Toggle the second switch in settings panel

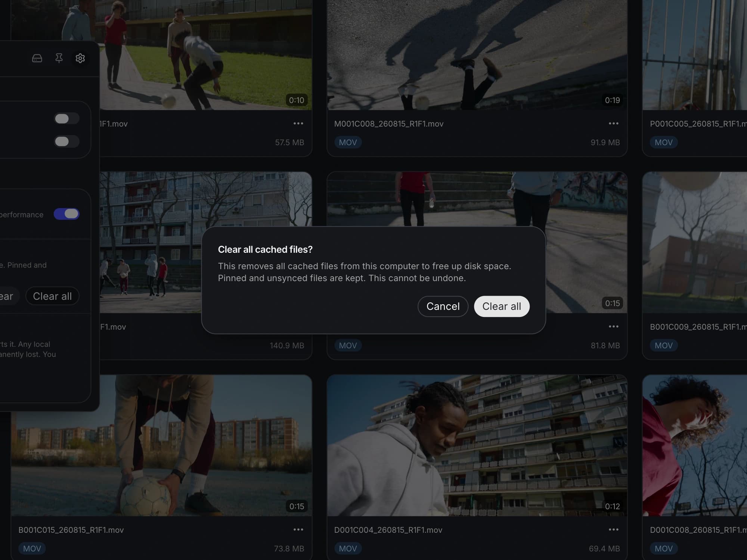[66, 141]
